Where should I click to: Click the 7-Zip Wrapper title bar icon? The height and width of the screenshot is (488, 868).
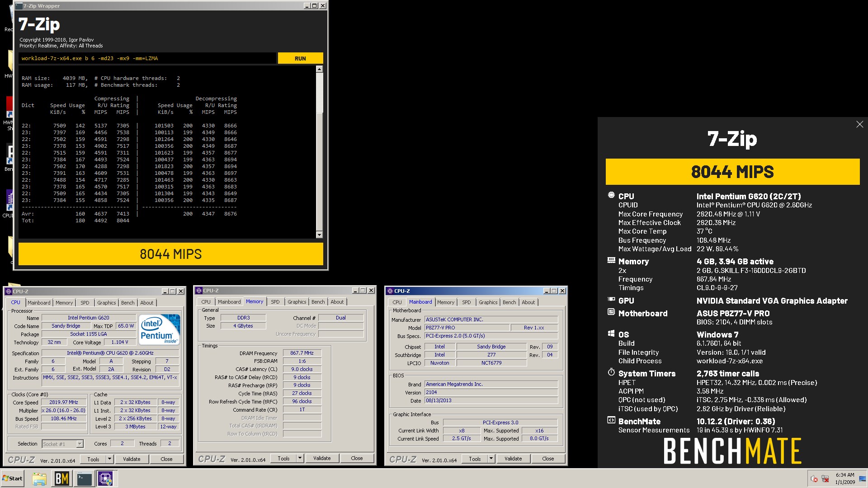point(19,6)
